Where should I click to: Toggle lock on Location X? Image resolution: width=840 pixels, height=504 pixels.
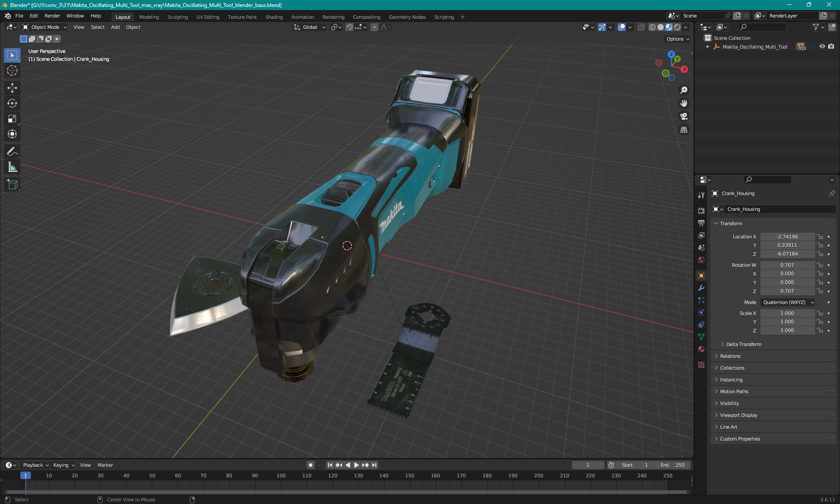820,237
